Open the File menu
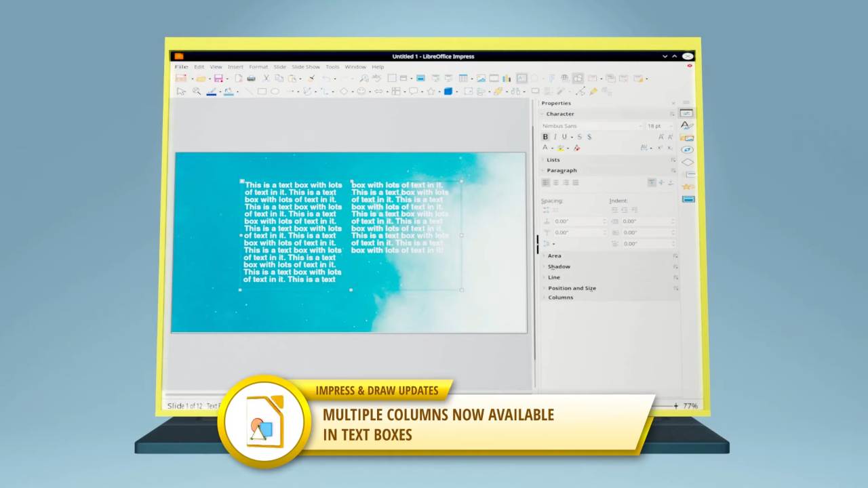 coord(181,67)
